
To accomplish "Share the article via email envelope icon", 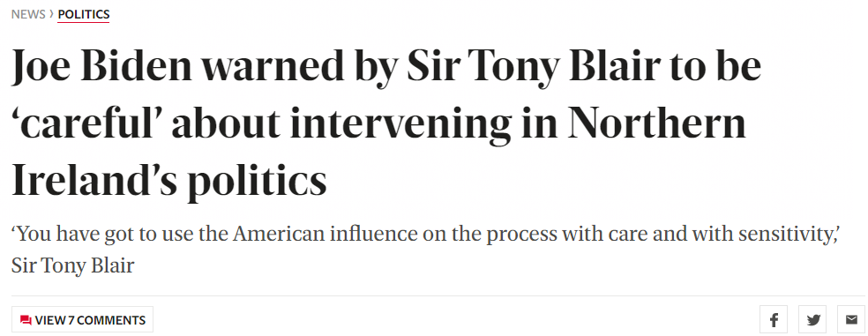I will 851,319.
